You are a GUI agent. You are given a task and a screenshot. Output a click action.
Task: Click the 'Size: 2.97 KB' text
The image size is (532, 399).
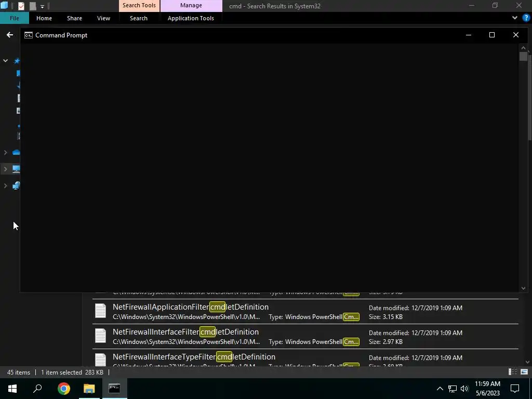pyautogui.click(x=386, y=342)
